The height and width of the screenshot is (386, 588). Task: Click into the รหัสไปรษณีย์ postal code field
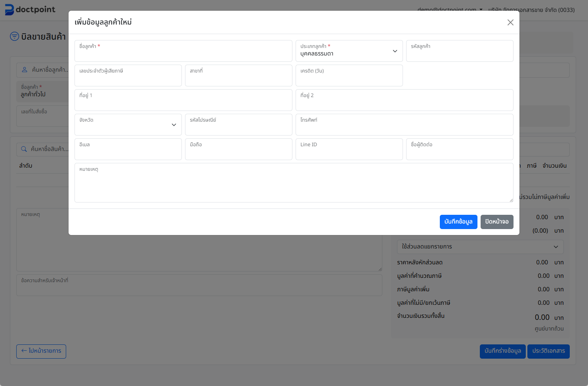click(x=238, y=127)
